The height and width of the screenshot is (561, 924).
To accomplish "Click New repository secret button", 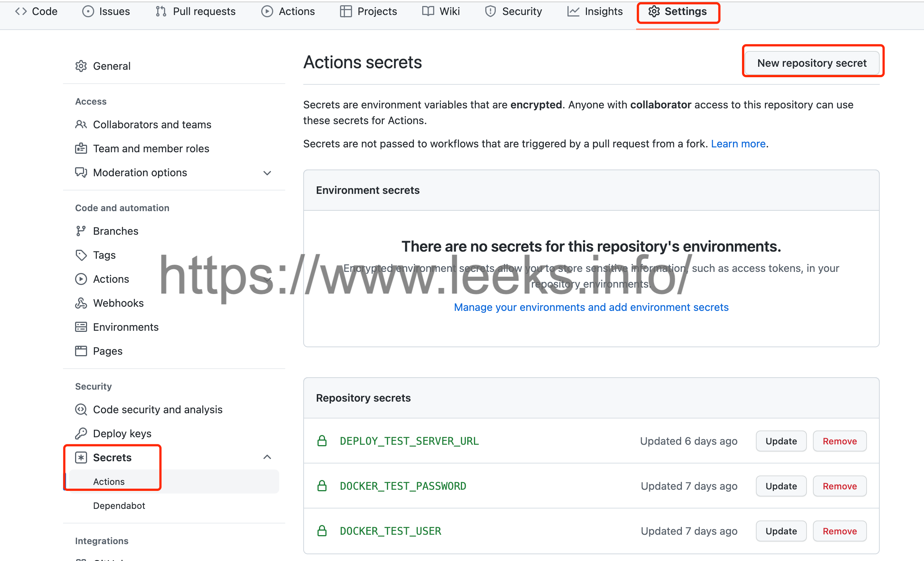I will click(x=812, y=63).
